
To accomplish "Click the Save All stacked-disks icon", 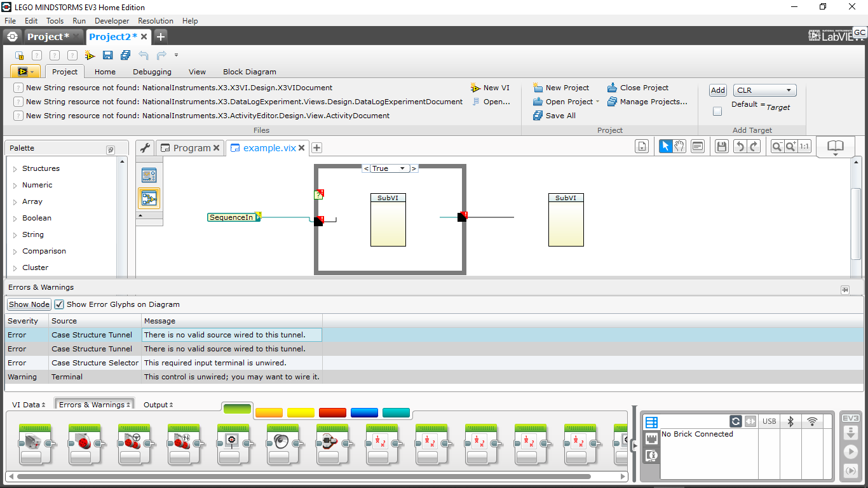I will click(x=125, y=55).
